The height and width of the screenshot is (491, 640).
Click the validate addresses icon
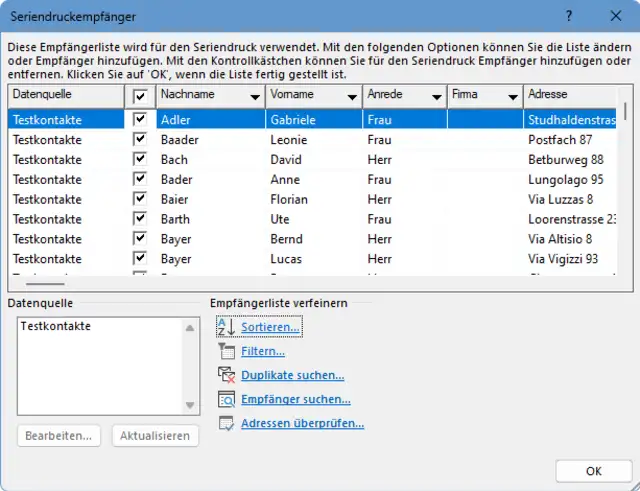tap(226, 423)
